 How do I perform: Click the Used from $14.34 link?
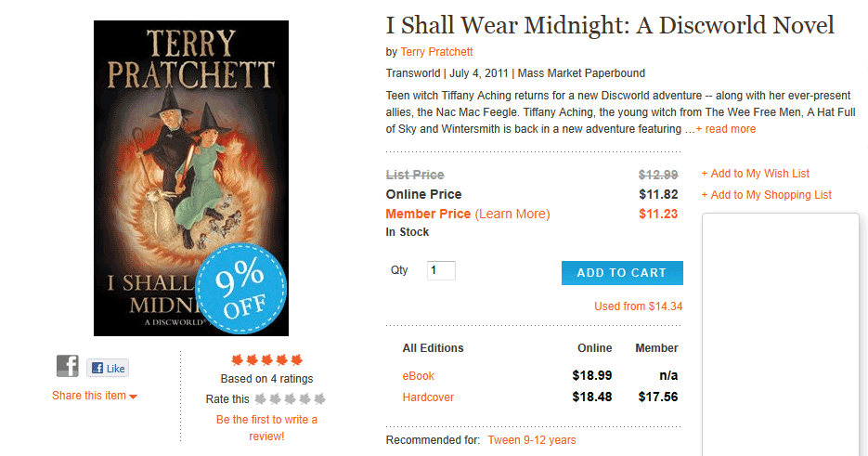tap(639, 306)
